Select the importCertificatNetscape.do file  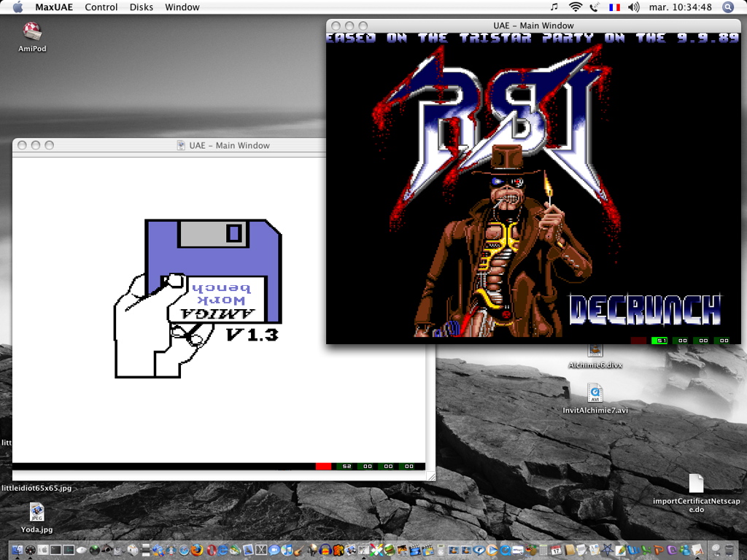[x=696, y=483]
